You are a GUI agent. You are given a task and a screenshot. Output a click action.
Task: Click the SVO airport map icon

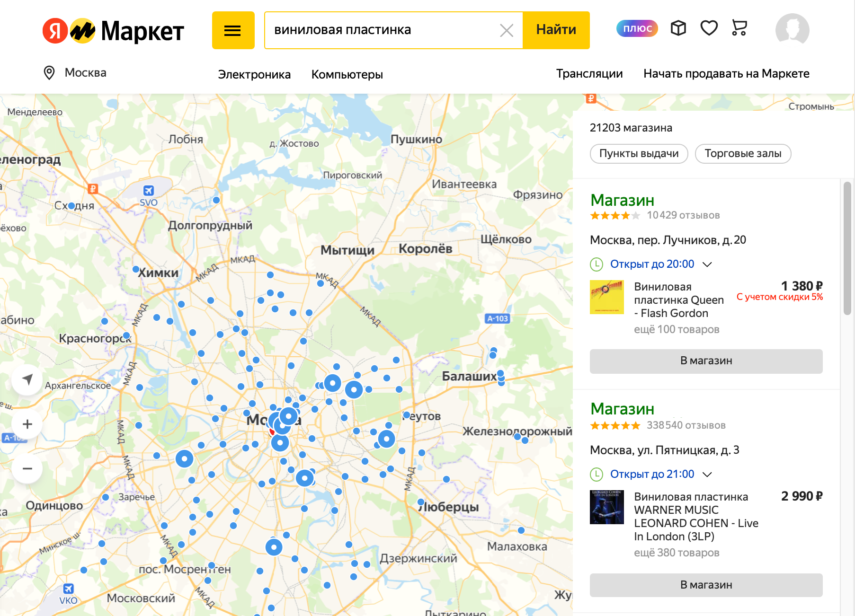click(149, 191)
